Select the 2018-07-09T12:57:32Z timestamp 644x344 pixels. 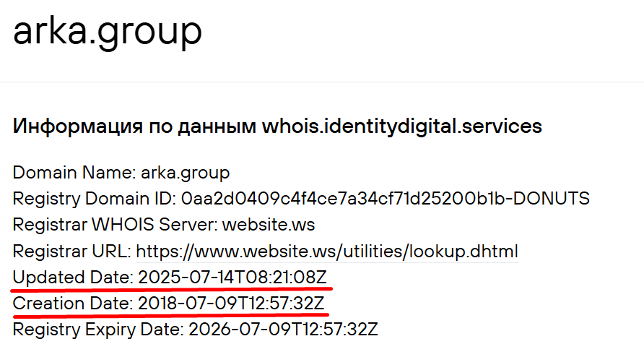pyautogui.click(x=231, y=304)
